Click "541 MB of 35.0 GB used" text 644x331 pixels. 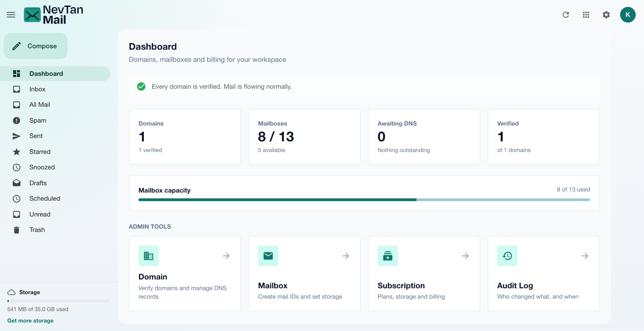coord(38,309)
